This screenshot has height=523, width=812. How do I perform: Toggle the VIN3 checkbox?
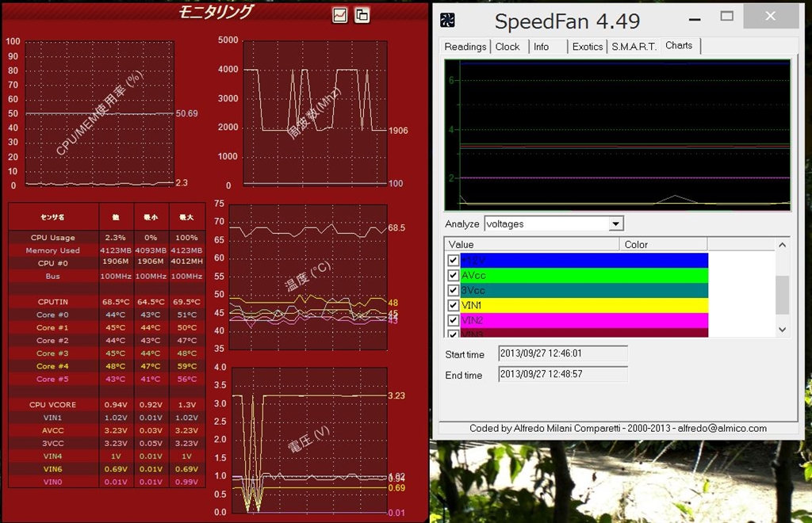[453, 334]
